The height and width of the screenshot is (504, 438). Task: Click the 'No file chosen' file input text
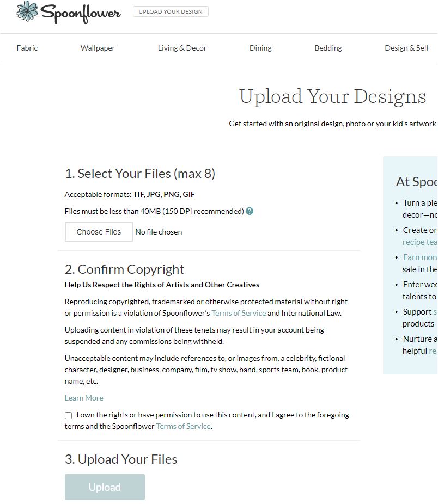click(159, 232)
